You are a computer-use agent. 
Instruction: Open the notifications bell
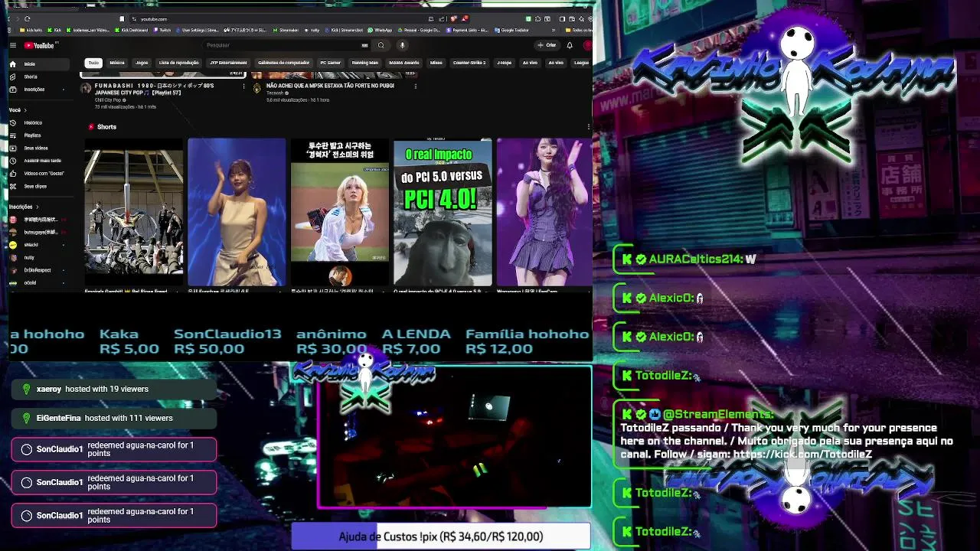[x=570, y=45]
